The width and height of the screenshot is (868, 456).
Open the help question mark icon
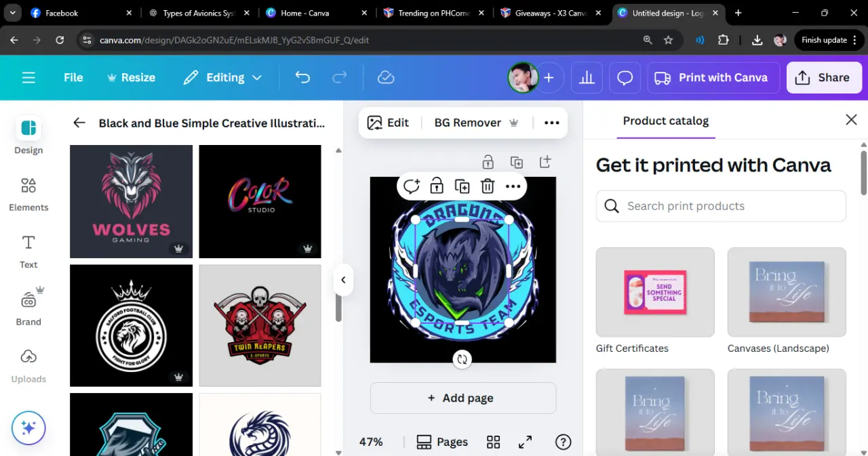pyautogui.click(x=563, y=442)
